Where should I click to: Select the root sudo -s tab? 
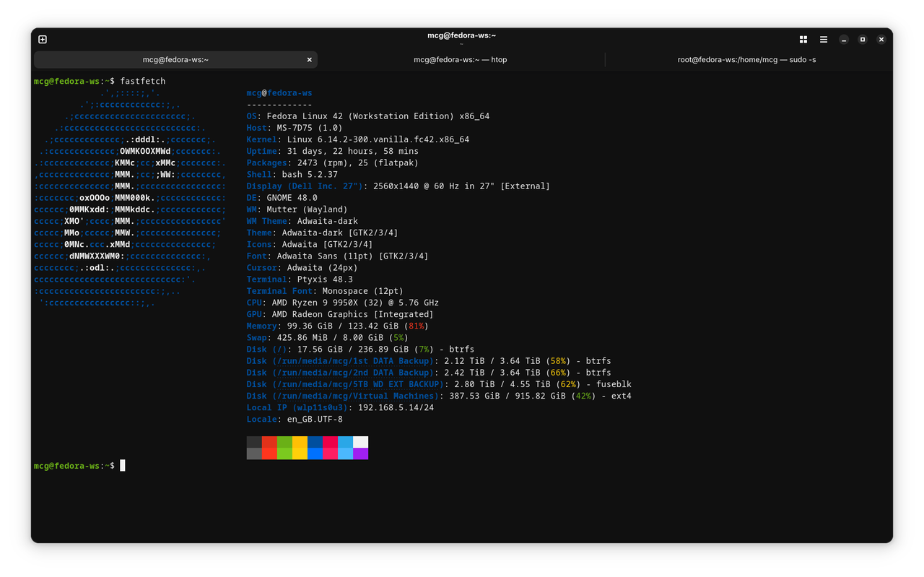click(746, 59)
